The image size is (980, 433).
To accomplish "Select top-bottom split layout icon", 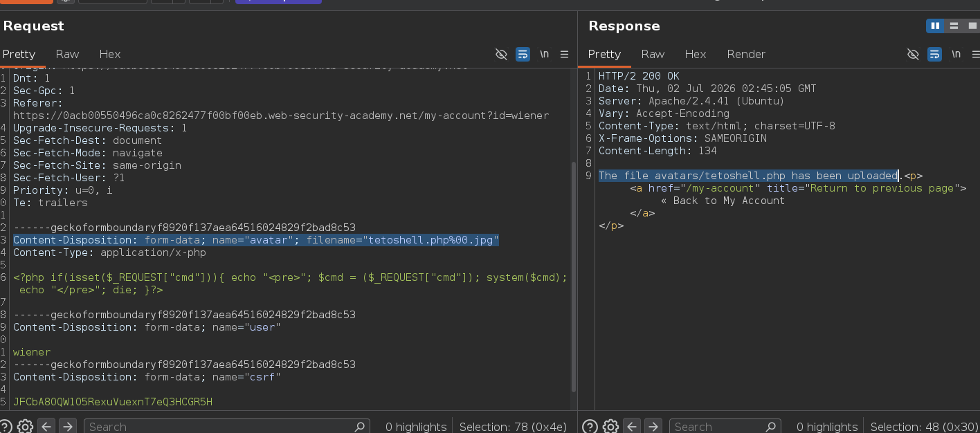I will (954, 26).
